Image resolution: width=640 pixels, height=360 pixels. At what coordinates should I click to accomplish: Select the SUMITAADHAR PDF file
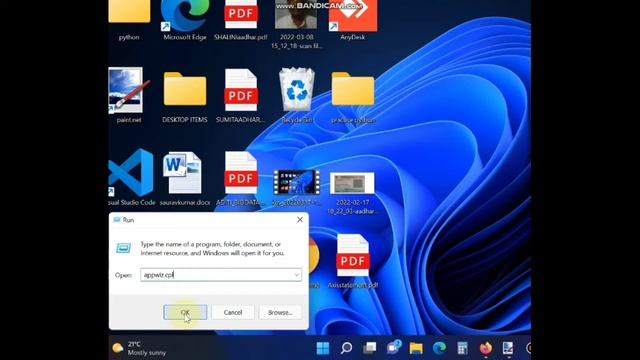pos(240,96)
